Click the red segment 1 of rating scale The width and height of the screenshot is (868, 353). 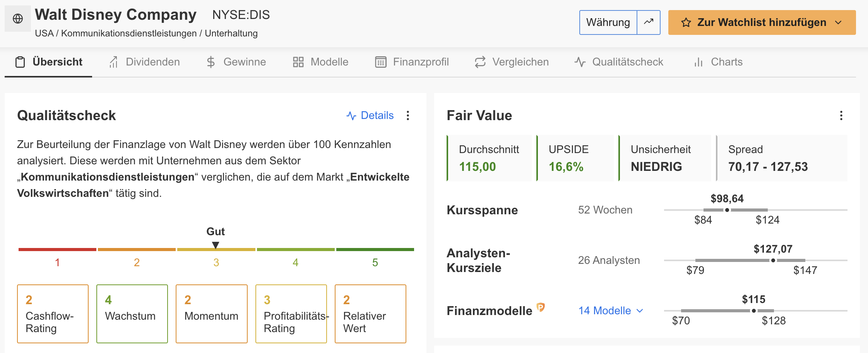coord(57,250)
